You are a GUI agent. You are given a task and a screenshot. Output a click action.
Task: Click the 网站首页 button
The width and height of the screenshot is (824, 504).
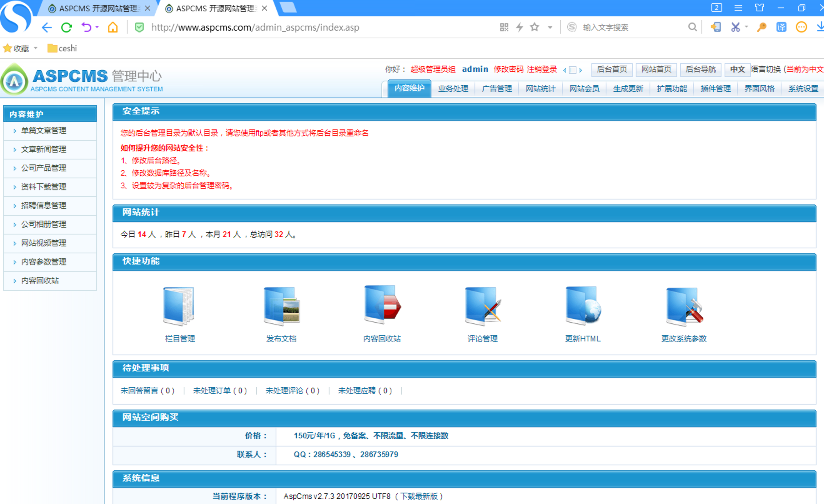pyautogui.click(x=656, y=69)
